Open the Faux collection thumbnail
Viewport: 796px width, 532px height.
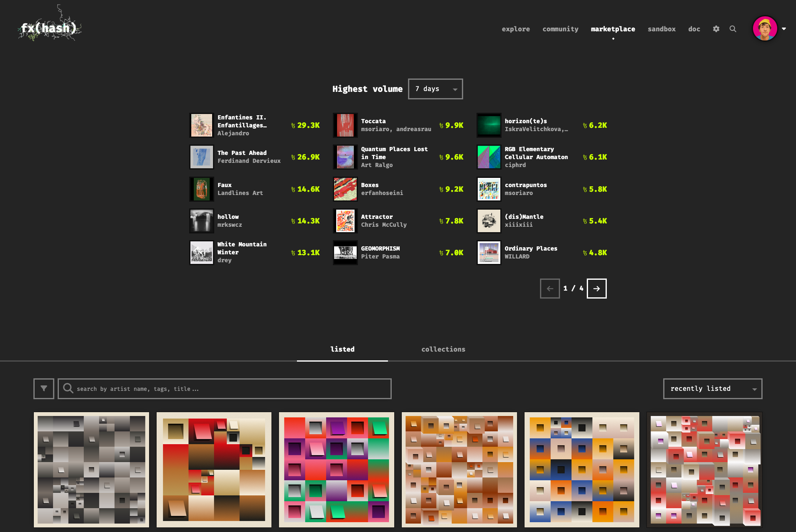(x=202, y=189)
